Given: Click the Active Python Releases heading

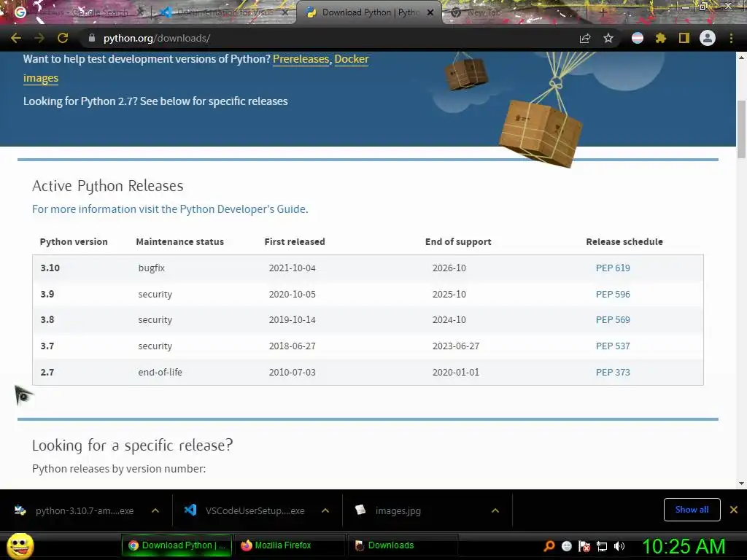Looking at the screenshot, I should point(108,186).
